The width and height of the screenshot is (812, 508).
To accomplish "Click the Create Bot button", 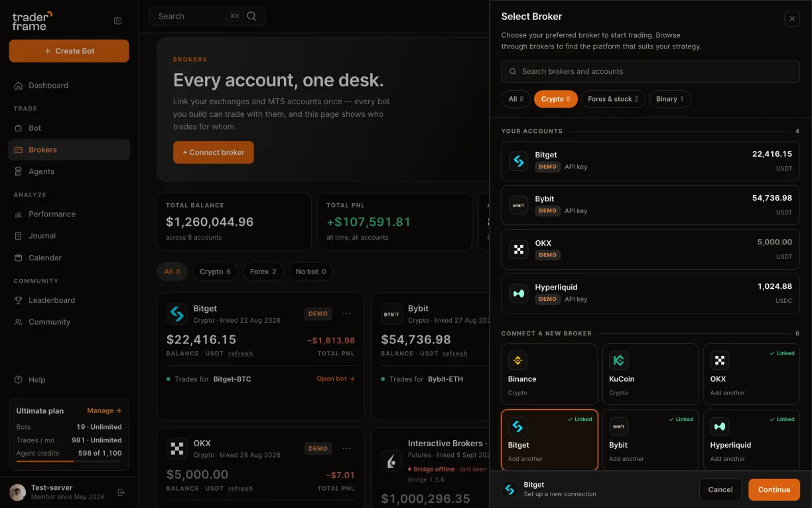I will pyautogui.click(x=69, y=51).
